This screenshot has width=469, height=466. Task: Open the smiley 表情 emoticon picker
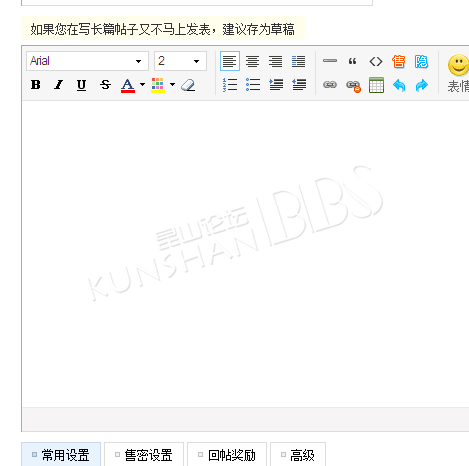458,73
